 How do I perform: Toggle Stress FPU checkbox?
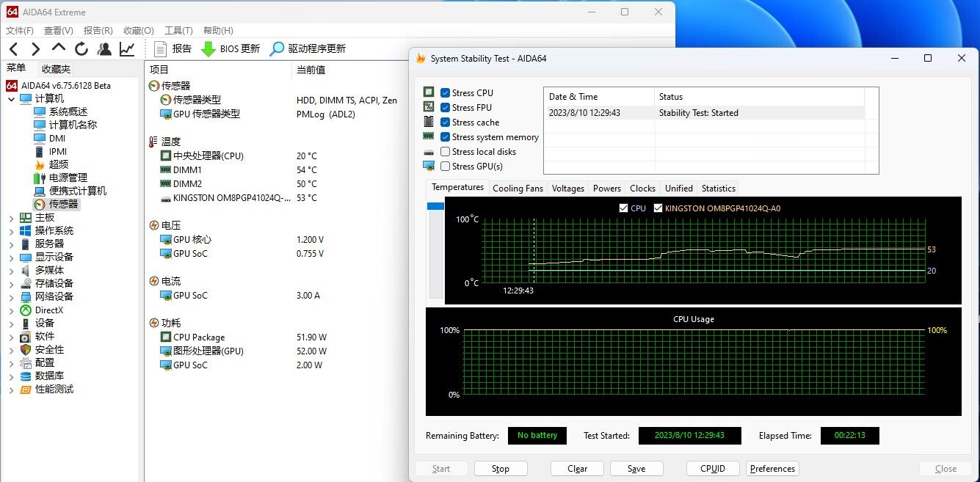point(445,107)
